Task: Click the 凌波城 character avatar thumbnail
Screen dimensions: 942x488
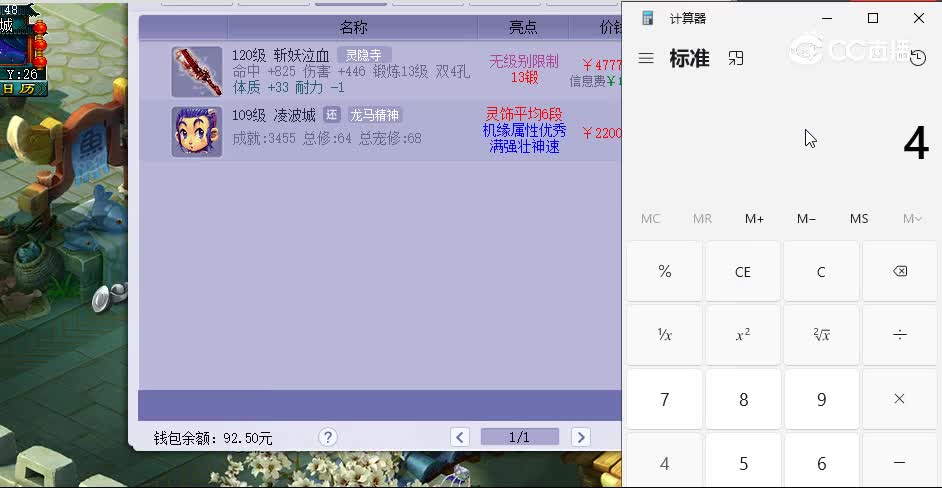Action: click(196, 132)
